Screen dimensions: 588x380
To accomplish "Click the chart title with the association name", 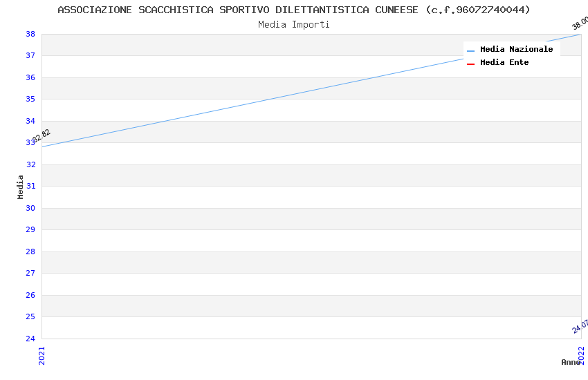I will [294, 10].
